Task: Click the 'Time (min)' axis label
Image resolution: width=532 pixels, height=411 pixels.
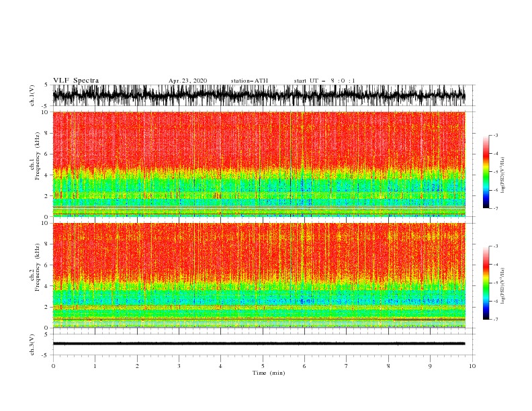Action: 269,373
